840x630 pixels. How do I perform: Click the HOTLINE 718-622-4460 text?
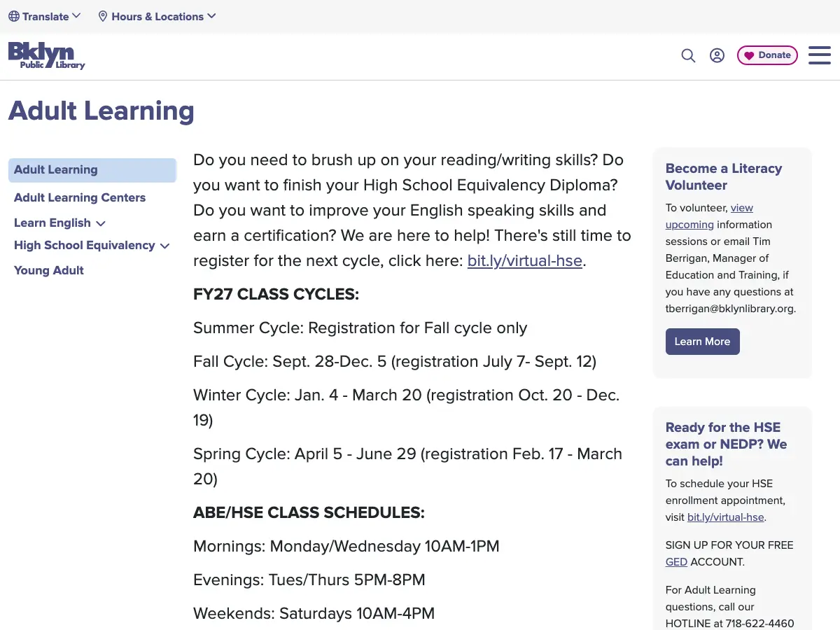pos(730,624)
